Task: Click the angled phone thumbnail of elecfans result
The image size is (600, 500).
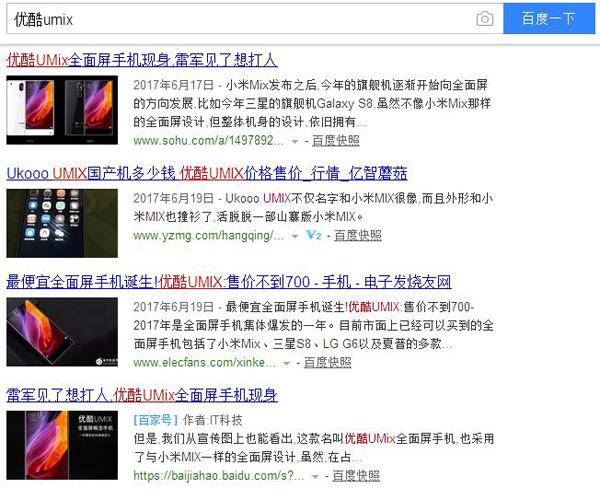Action: coord(62,332)
